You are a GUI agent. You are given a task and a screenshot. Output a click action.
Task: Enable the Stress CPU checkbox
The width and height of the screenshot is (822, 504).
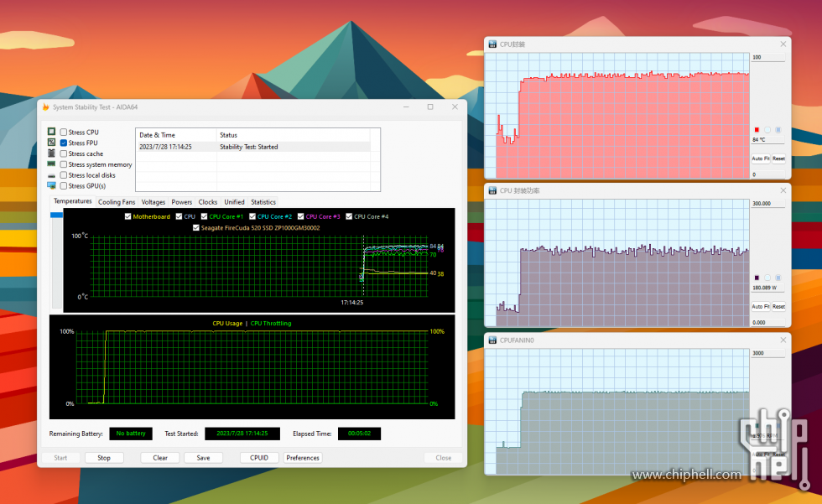[x=64, y=132]
